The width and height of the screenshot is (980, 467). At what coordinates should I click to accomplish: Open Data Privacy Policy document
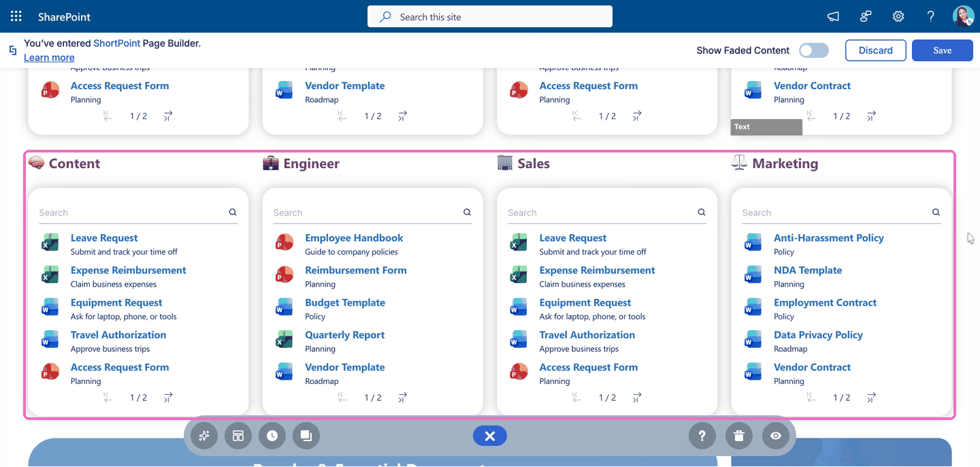pyautogui.click(x=818, y=335)
